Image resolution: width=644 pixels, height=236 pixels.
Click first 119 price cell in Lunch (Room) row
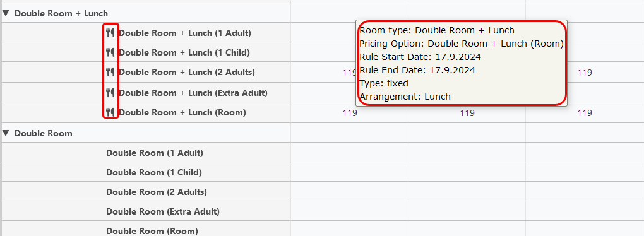click(x=350, y=113)
